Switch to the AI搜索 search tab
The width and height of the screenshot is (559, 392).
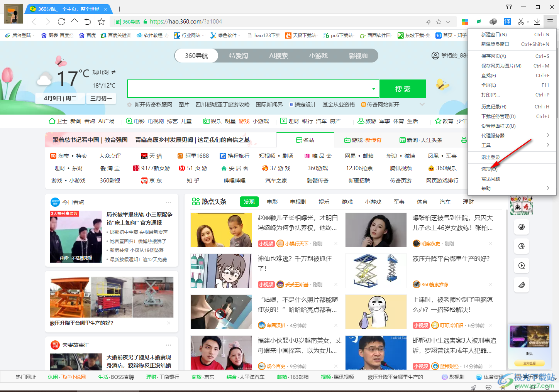click(x=278, y=56)
